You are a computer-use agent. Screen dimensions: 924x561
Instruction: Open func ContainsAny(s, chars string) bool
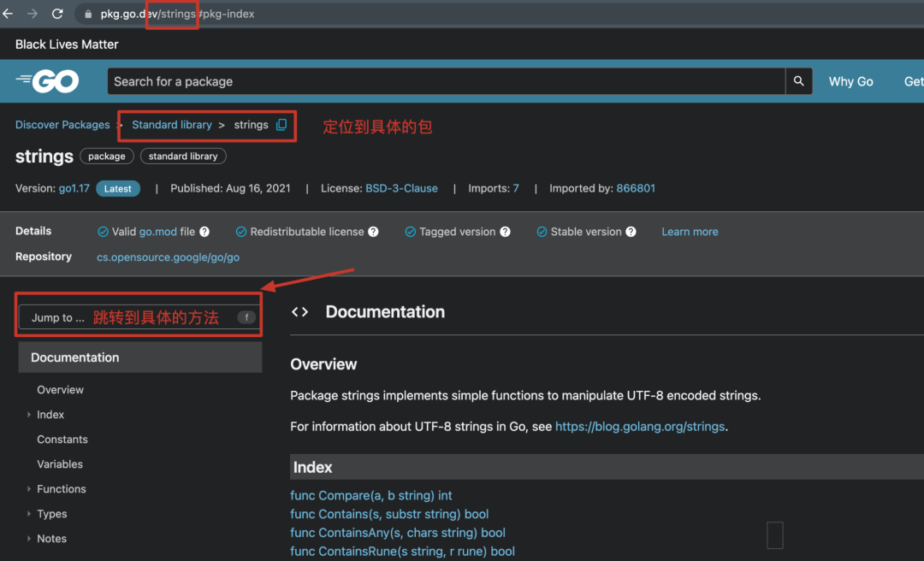click(398, 533)
